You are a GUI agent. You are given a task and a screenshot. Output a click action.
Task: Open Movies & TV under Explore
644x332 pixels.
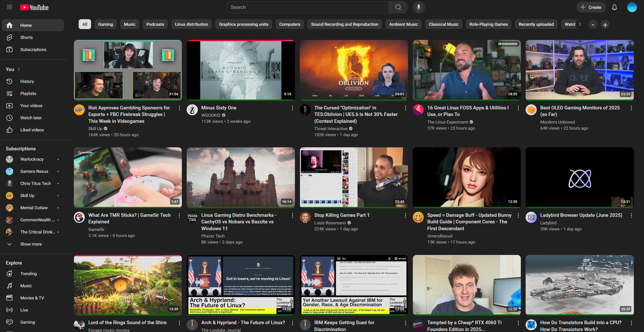[x=33, y=298]
